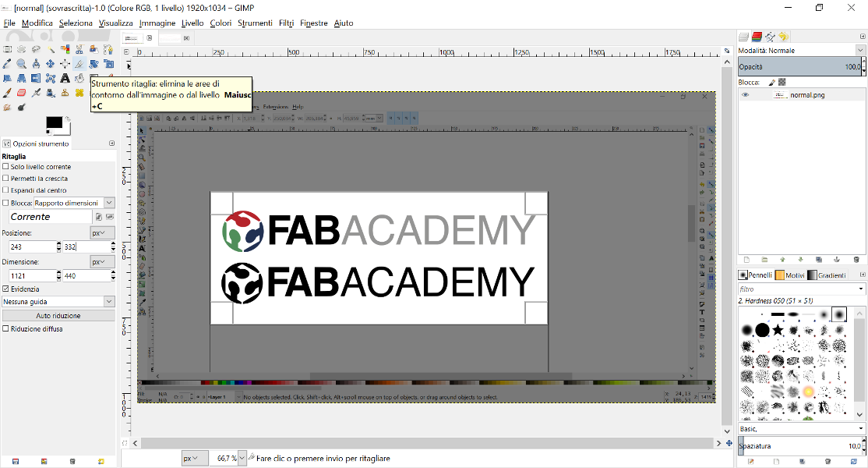Select the Airbrush tool

[36, 93]
